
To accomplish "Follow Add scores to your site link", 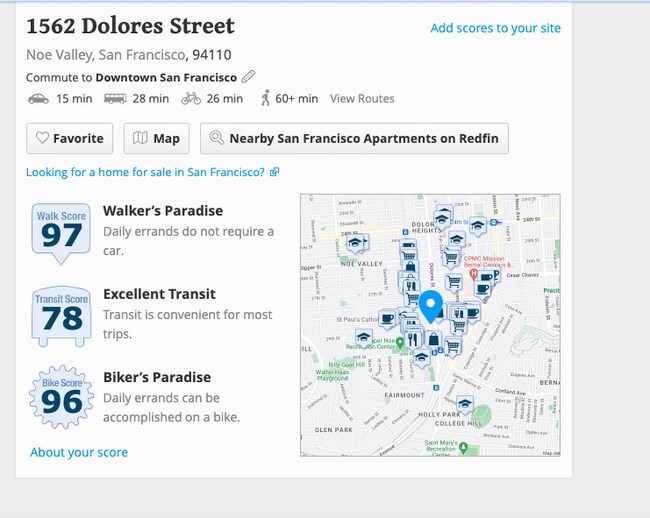I will click(495, 28).
